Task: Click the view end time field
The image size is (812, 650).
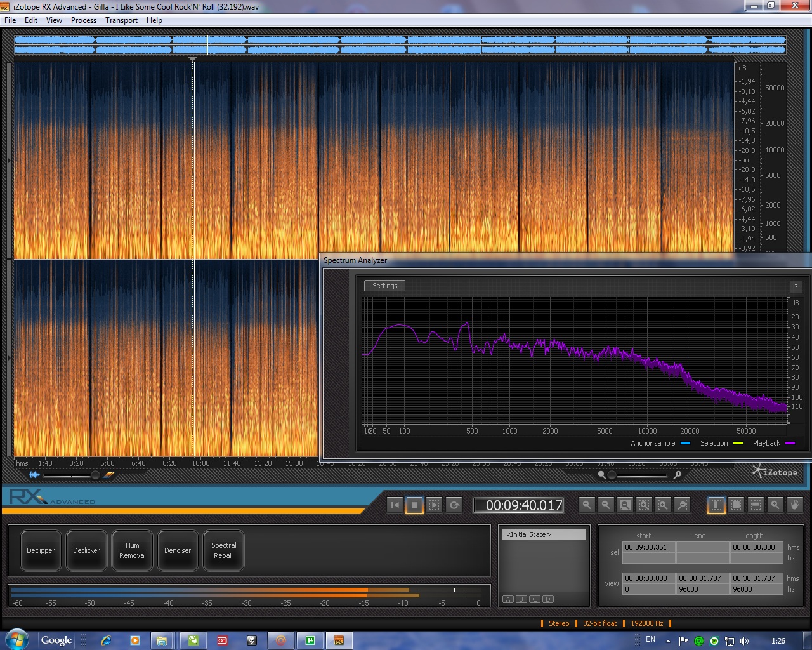Action: coord(703,578)
